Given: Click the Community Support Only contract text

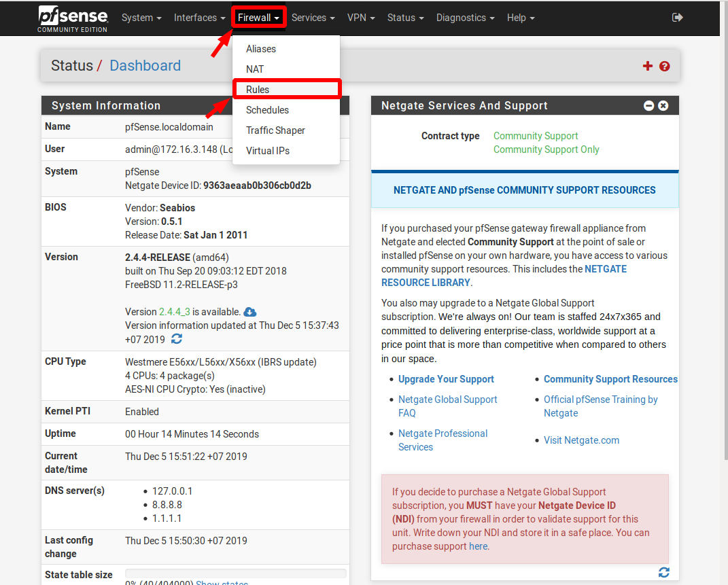Looking at the screenshot, I should click(546, 149).
